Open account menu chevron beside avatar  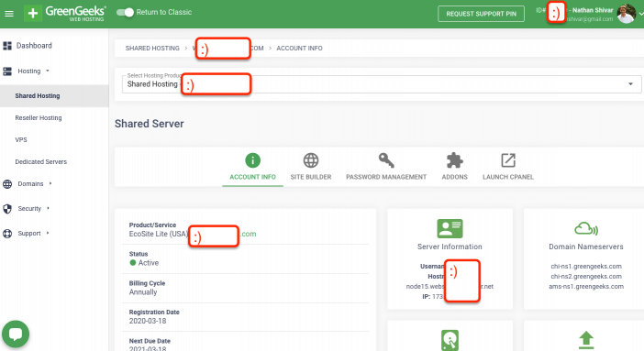pos(640,14)
